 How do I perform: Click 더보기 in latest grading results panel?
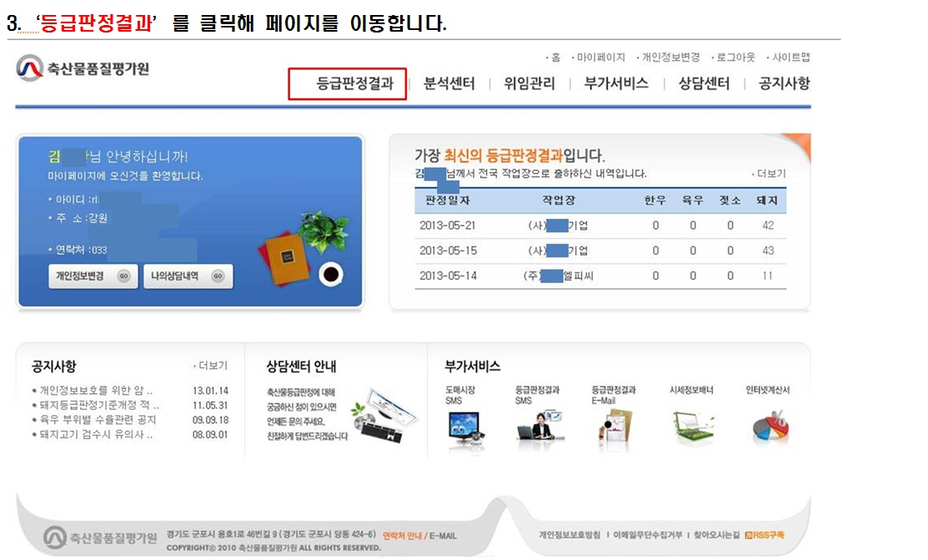pyautogui.click(x=770, y=173)
